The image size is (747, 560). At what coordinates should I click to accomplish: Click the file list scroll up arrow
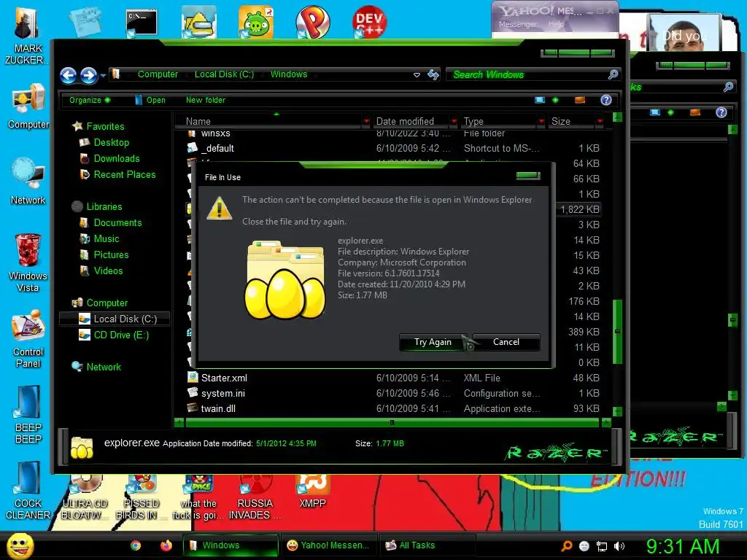click(x=617, y=117)
